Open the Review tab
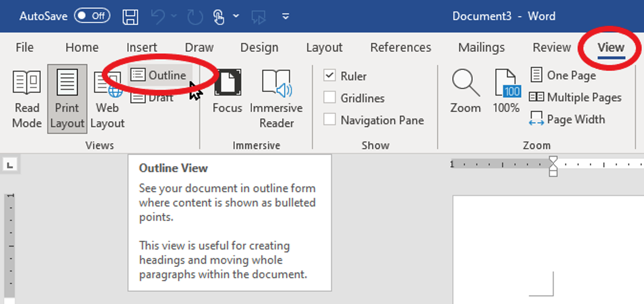 coord(552,48)
